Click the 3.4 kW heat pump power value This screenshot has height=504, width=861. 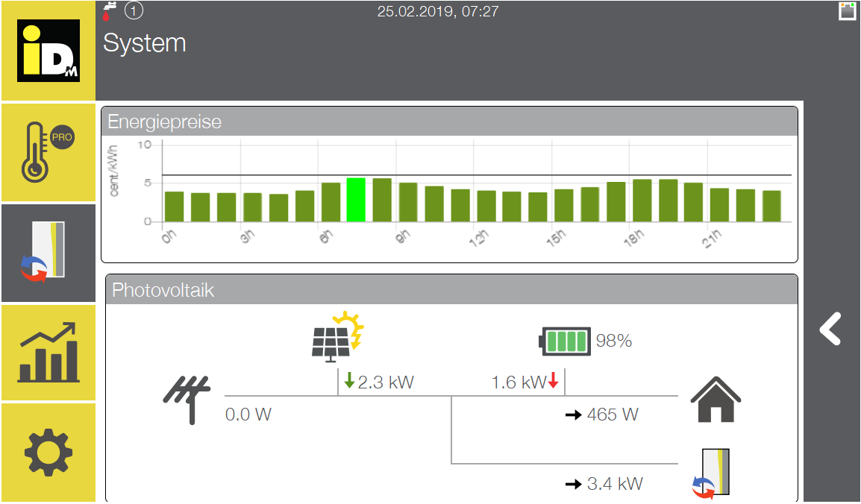click(614, 484)
